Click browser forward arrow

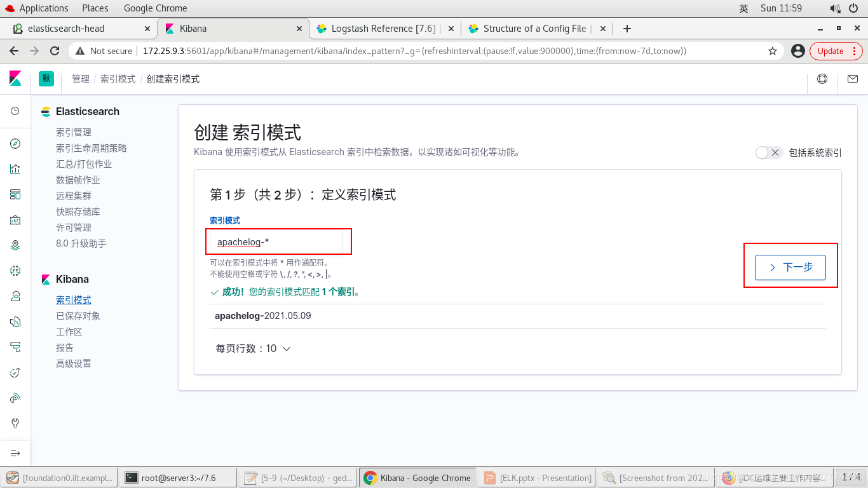(34, 51)
